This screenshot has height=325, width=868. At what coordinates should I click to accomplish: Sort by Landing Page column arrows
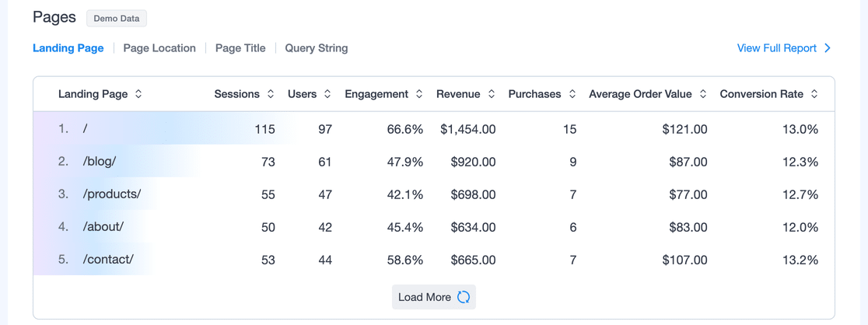click(x=138, y=94)
